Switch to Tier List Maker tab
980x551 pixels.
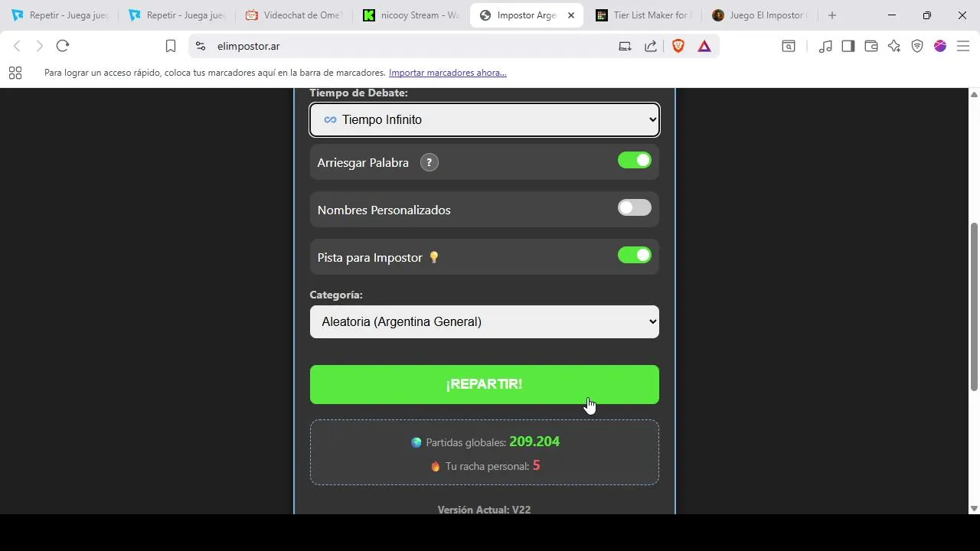coord(645,15)
